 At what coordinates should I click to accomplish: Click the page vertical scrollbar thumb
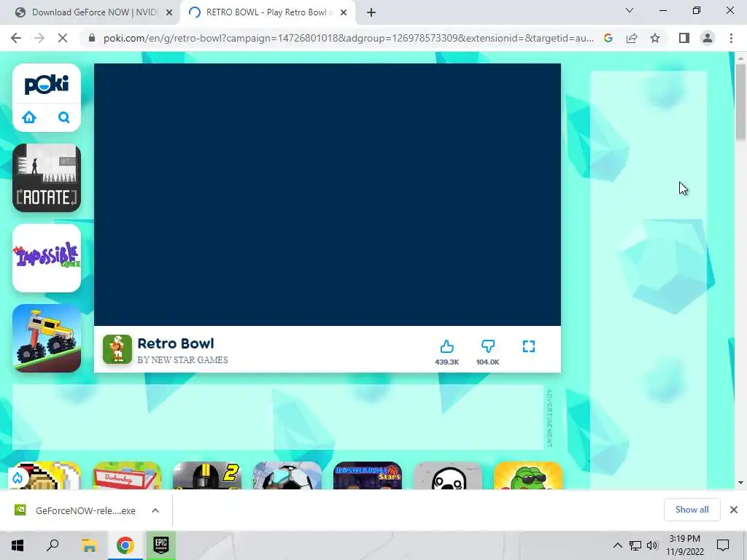click(740, 102)
